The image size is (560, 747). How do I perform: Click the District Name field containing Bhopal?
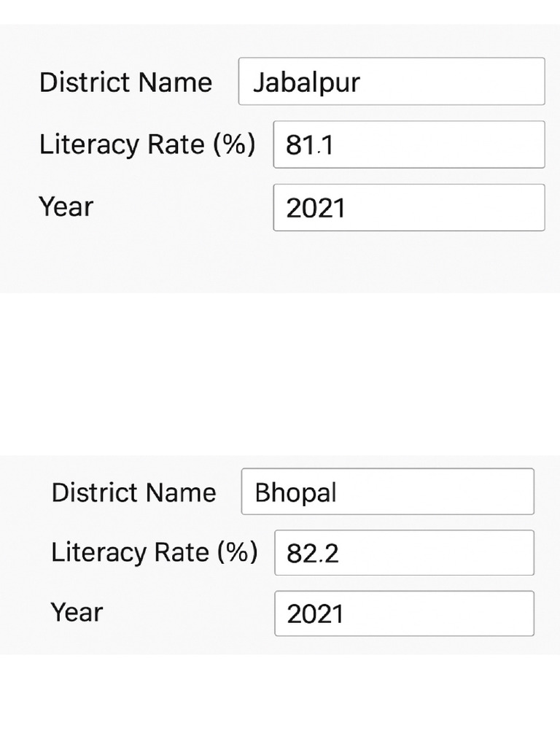pos(388,492)
